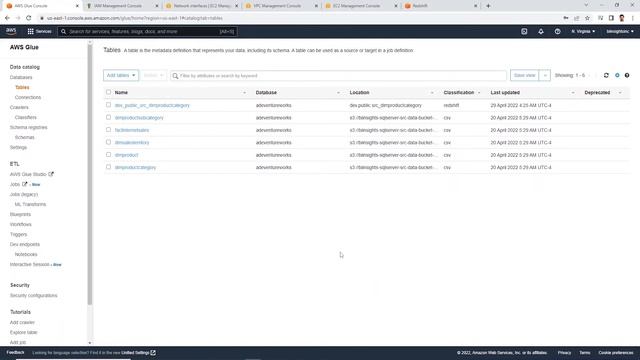Open the dev_public_src_dimproductcategory table
The height and width of the screenshot is (360, 640).
coord(152,105)
